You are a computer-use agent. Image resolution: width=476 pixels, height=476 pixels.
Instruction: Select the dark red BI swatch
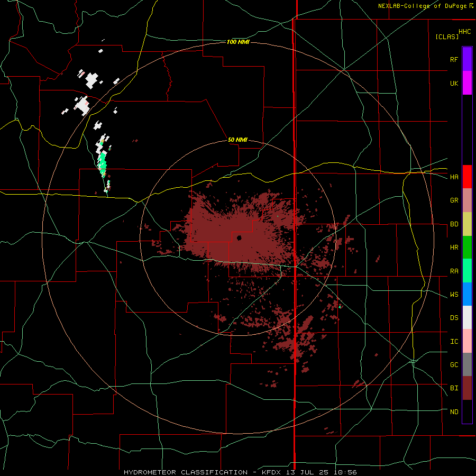(x=467, y=388)
